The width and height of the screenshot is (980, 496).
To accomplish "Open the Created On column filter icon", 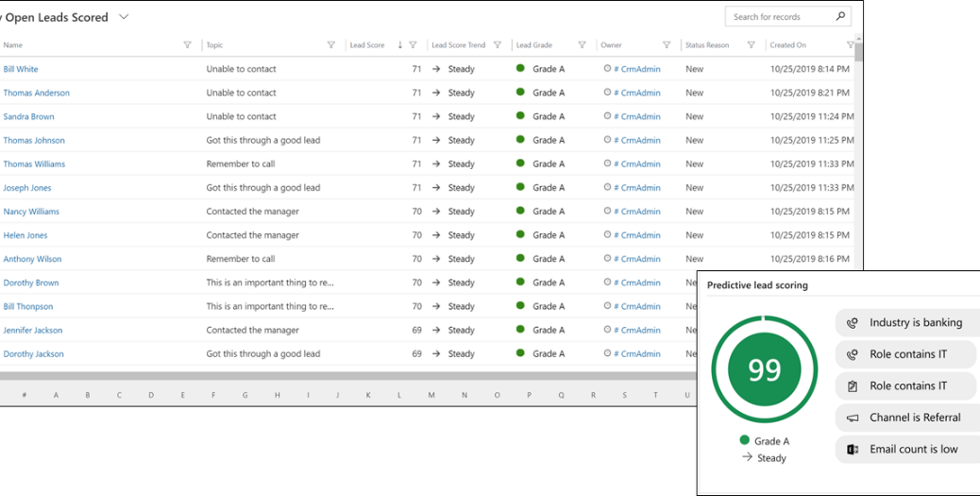I will pyautogui.click(x=850, y=45).
